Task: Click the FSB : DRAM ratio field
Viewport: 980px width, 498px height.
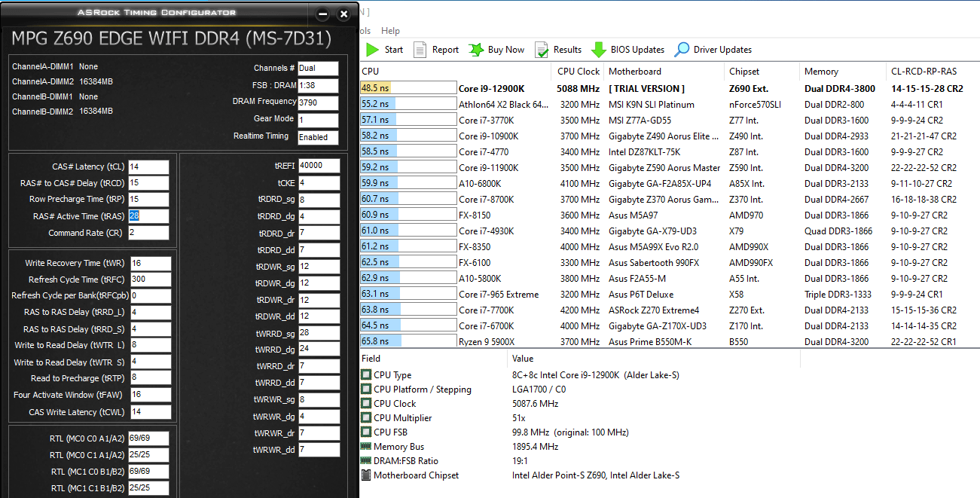Action: (318, 85)
